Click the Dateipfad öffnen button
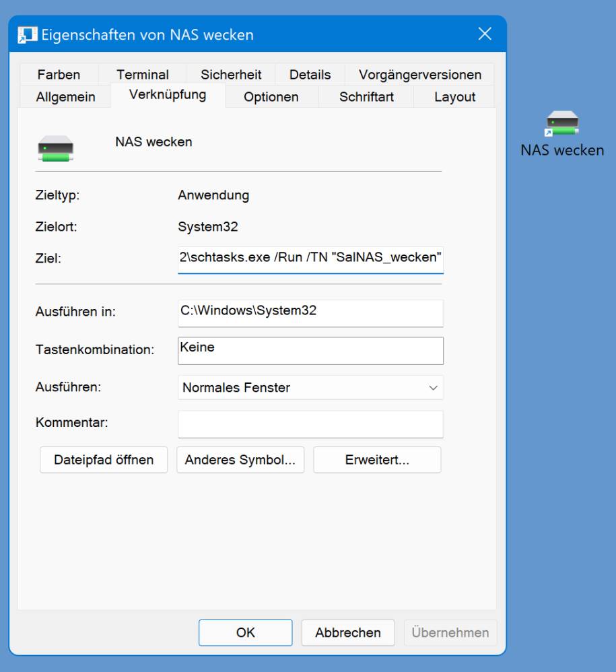The height and width of the screenshot is (672, 616). click(104, 460)
